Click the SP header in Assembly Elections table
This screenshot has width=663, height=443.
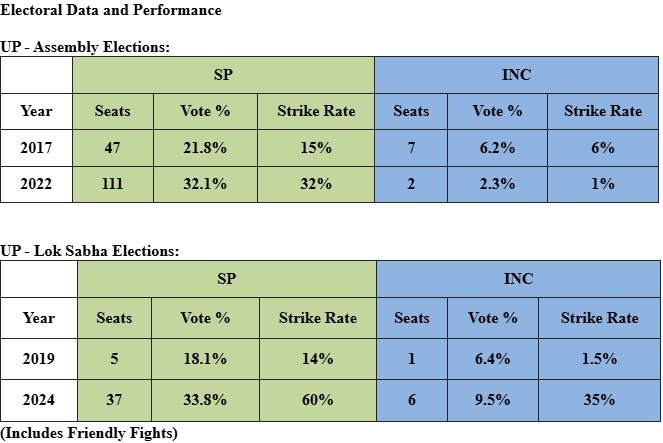tap(223, 75)
